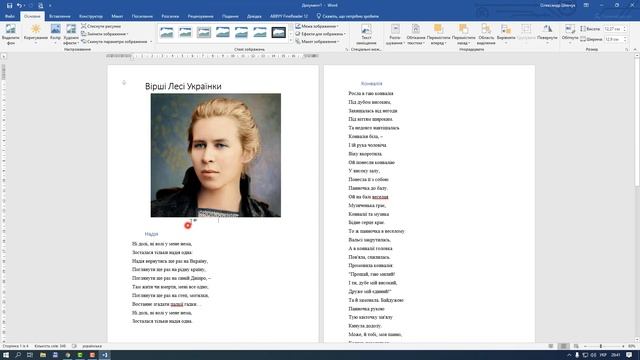Switch to the Insert ribbon tab
The image size is (640, 360).
point(60,16)
